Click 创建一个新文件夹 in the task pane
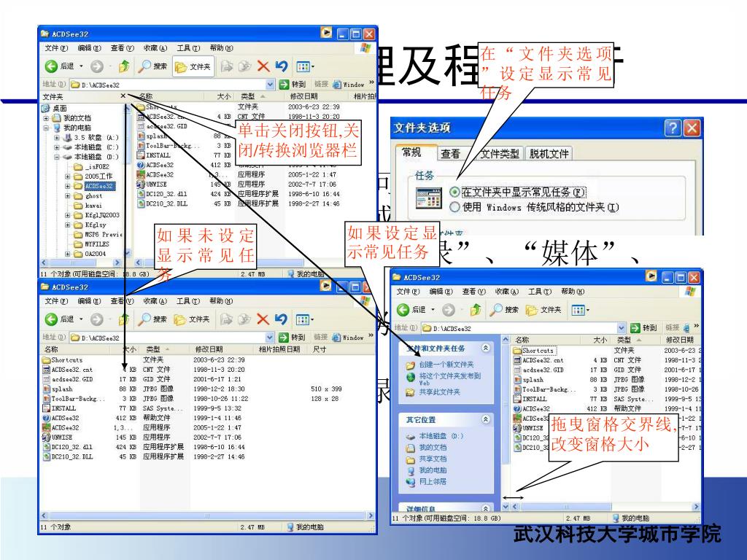The image size is (747, 560). (x=446, y=365)
